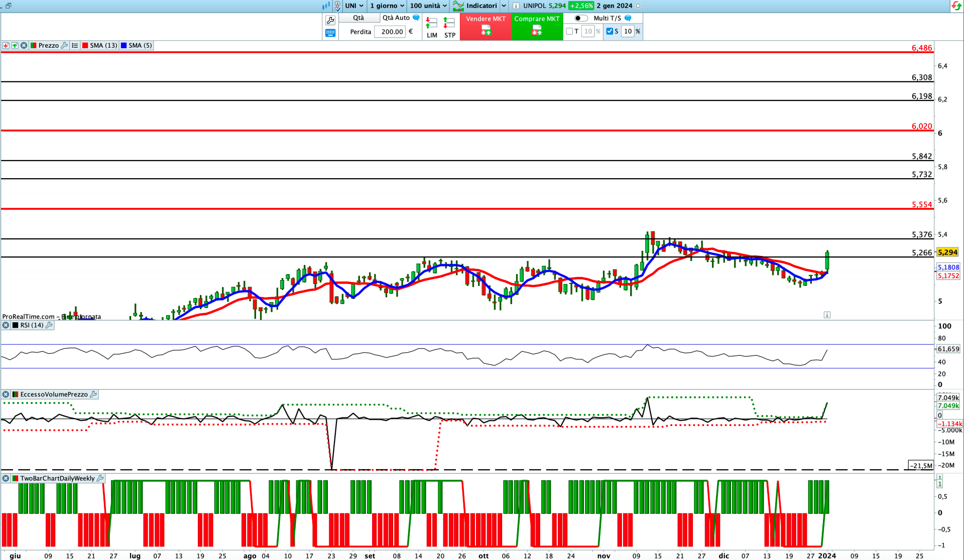This screenshot has height=560, width=964.
Task: Toggle the Multi T/S switch
Action: 581,18
